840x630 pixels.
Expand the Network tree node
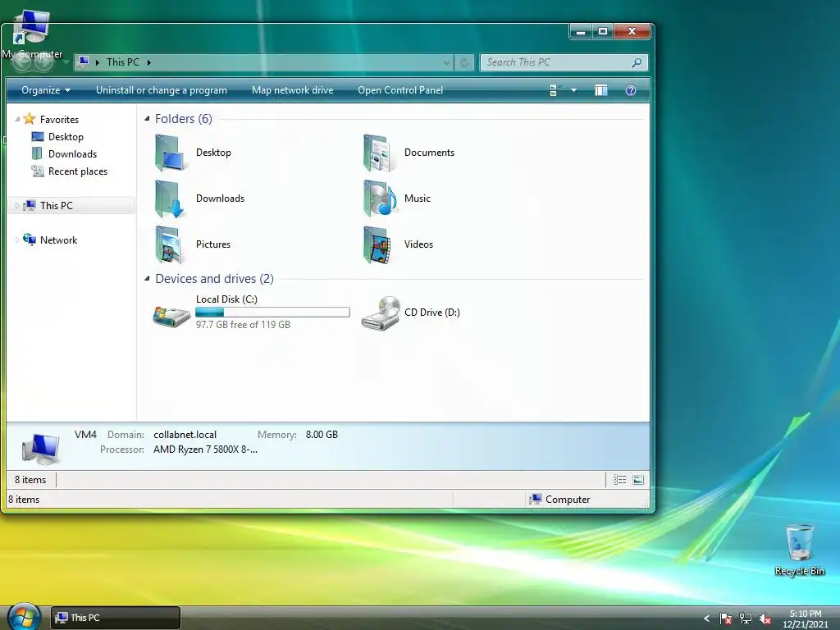tap(17, 240)
